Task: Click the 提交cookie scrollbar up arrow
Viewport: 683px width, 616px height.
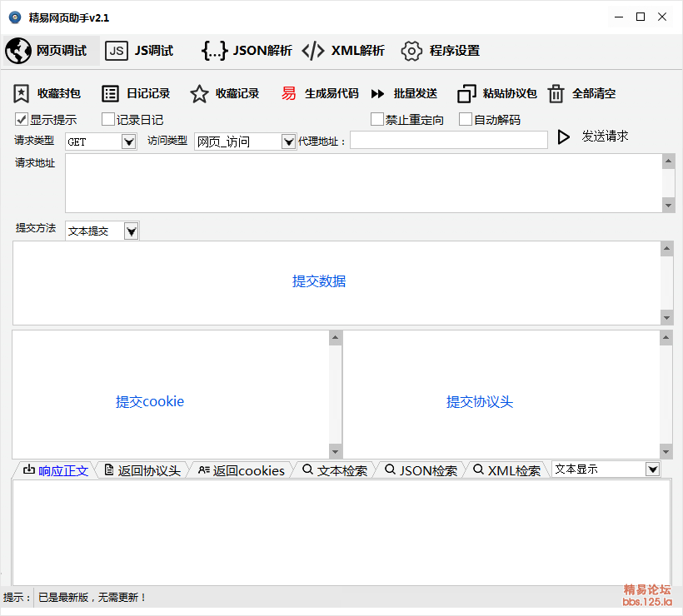Action: (x=336, y=337)
